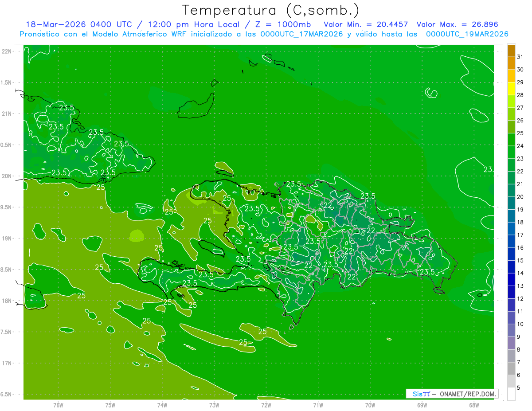Click the purple swatch between 9 and 10

point(511,330)
